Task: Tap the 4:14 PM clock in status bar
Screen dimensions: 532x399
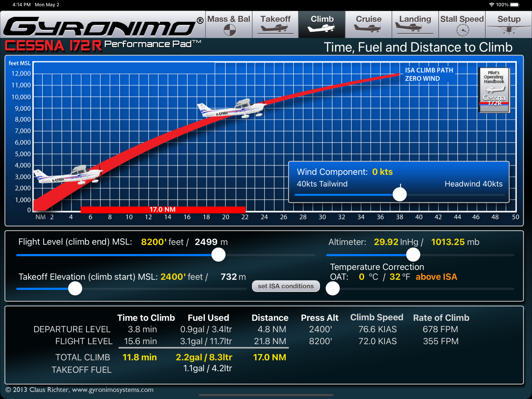Action: point(21,4)
